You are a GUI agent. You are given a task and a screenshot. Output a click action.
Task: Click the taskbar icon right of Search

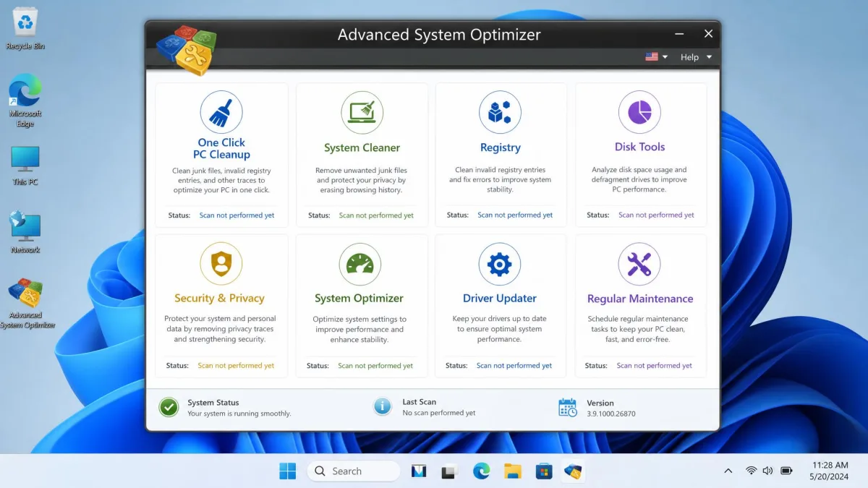tap(418, 471)
